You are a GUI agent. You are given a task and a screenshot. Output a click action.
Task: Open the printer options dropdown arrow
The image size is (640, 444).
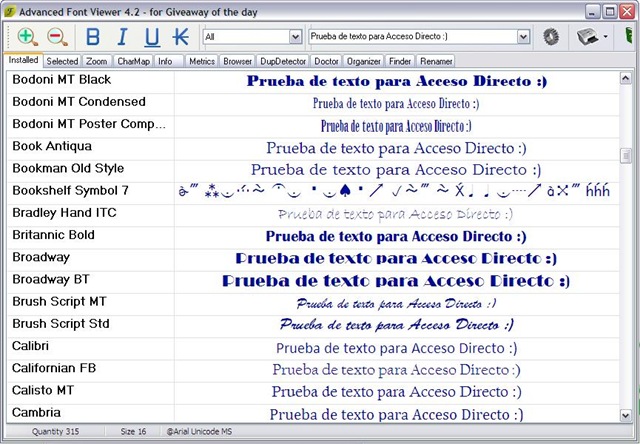point(605,37)
